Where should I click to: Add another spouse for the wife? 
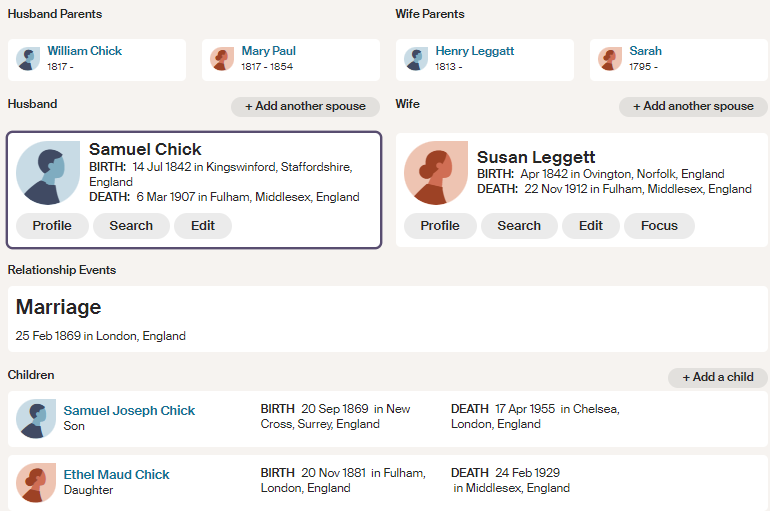click(x=693, y=106)
